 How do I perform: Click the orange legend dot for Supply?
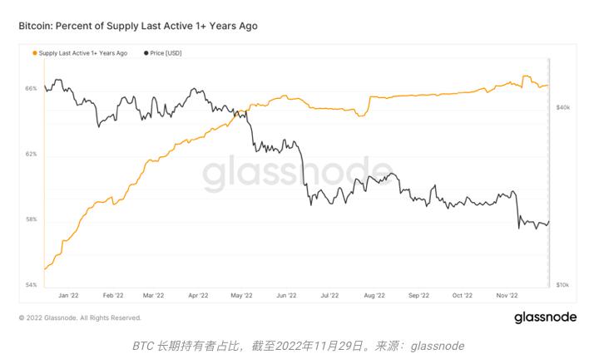[x=34, y=53]
